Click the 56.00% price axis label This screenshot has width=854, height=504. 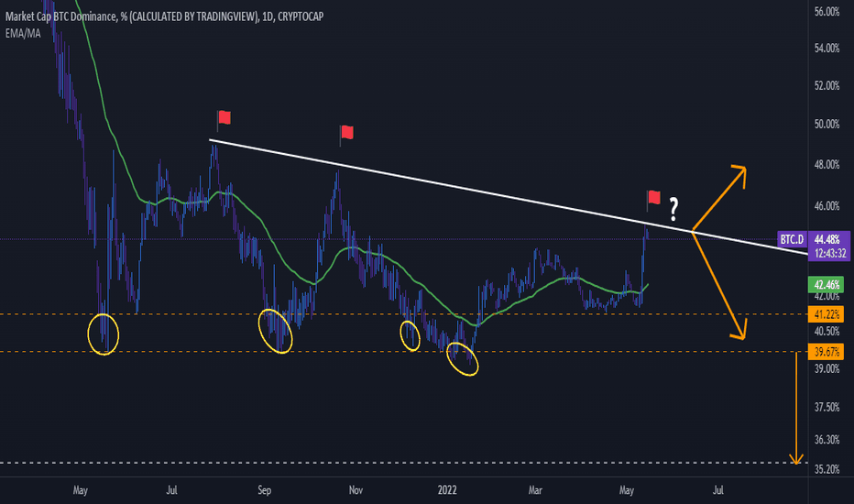pyautogui.click(x=827, y=11)
